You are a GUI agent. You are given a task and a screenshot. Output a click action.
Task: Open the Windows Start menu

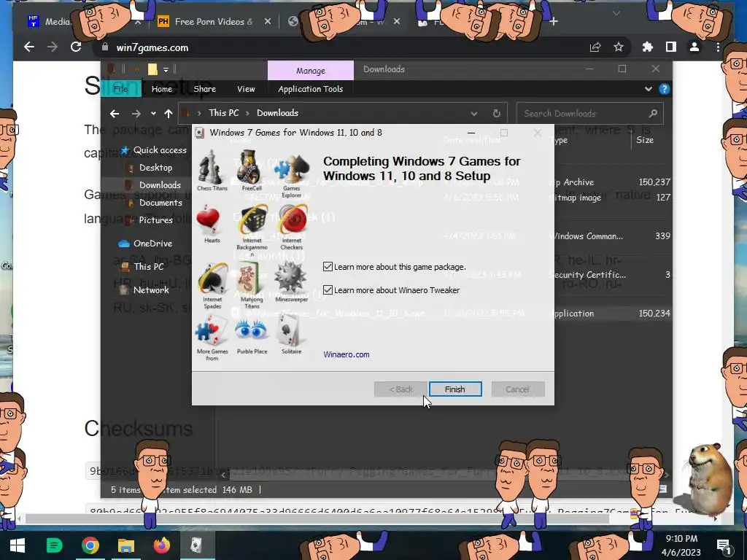[x=18, y=545]
